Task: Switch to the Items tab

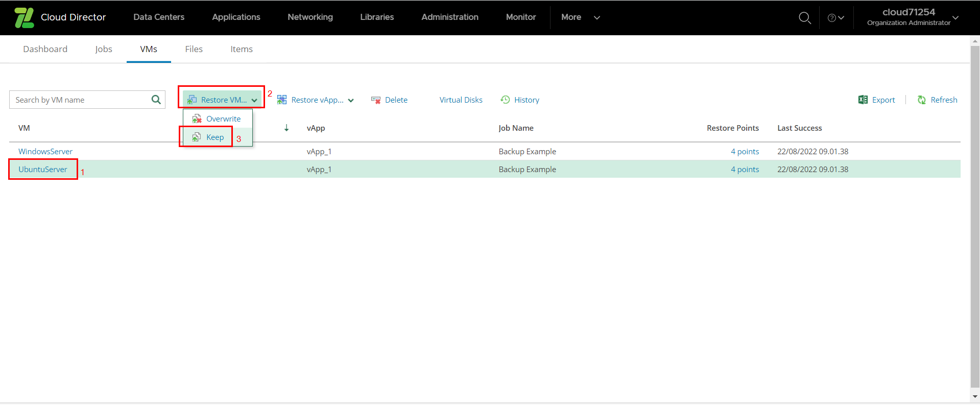Action: point(242,49)
